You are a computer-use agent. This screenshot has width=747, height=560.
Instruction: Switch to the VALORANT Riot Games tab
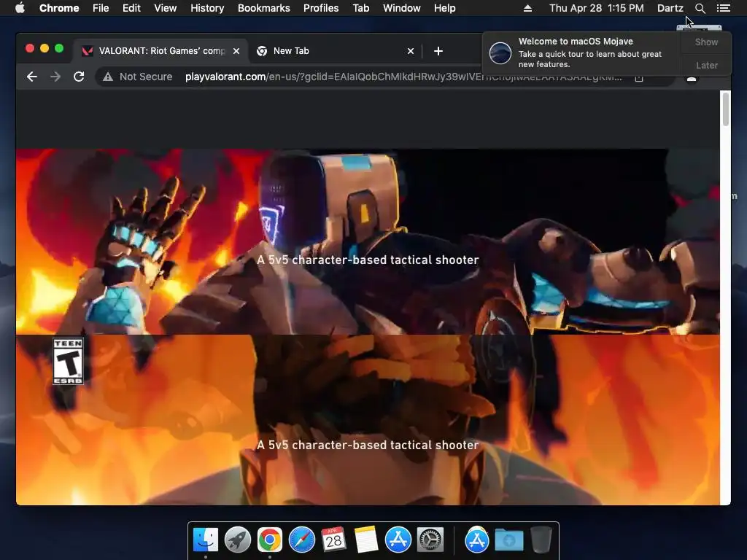click(160, 51)
